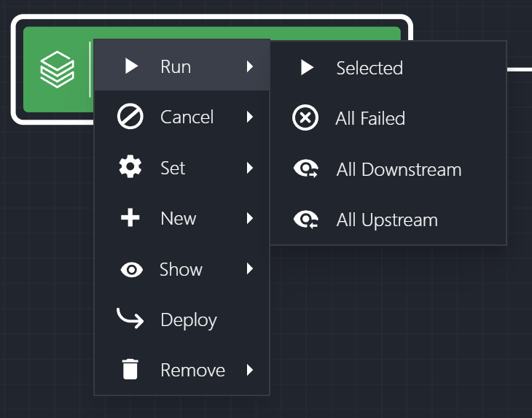
Task: Click the eye icon for All Upstream
Action: [x=305, y=220]
